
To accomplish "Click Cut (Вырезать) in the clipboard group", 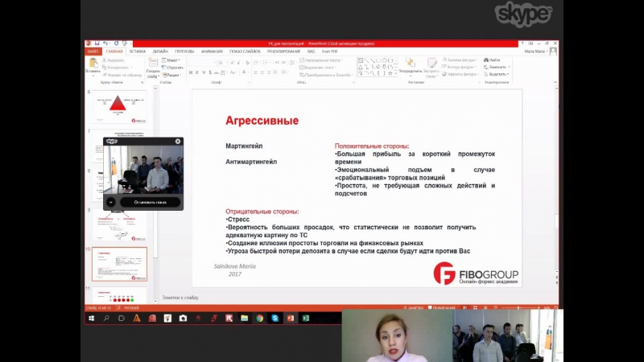I will [114, 60].
